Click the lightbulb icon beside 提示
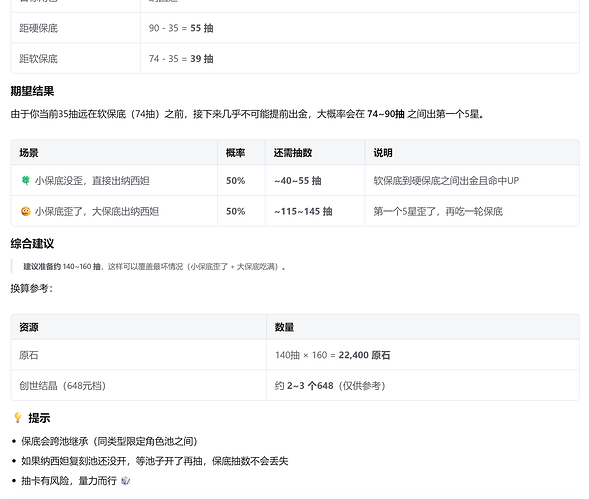 click(18, 417)
